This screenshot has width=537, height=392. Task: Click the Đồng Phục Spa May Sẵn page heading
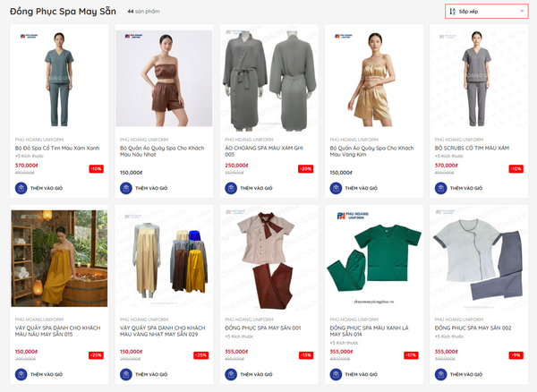[63, 12]
